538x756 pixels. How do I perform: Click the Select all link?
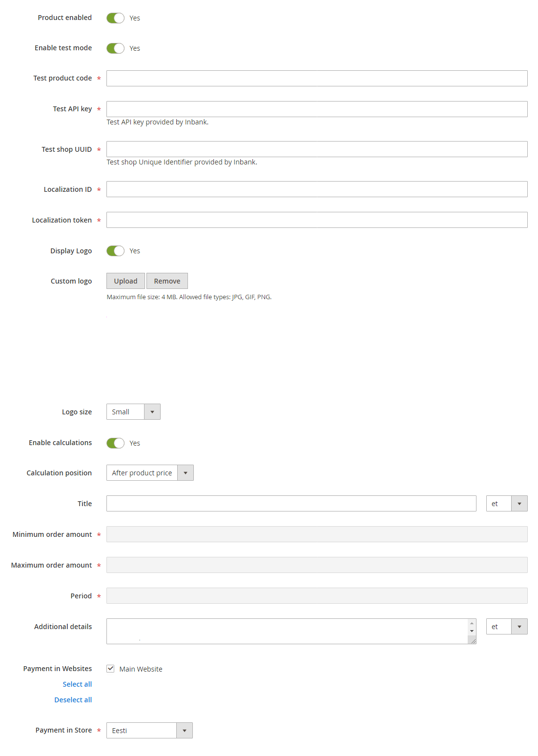(x=77, y=684)
